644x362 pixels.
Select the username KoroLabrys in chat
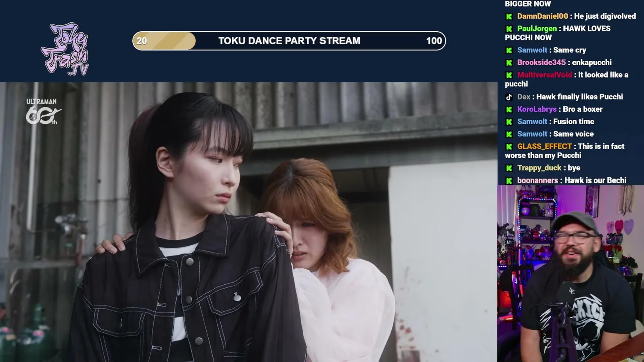point(537,109)
